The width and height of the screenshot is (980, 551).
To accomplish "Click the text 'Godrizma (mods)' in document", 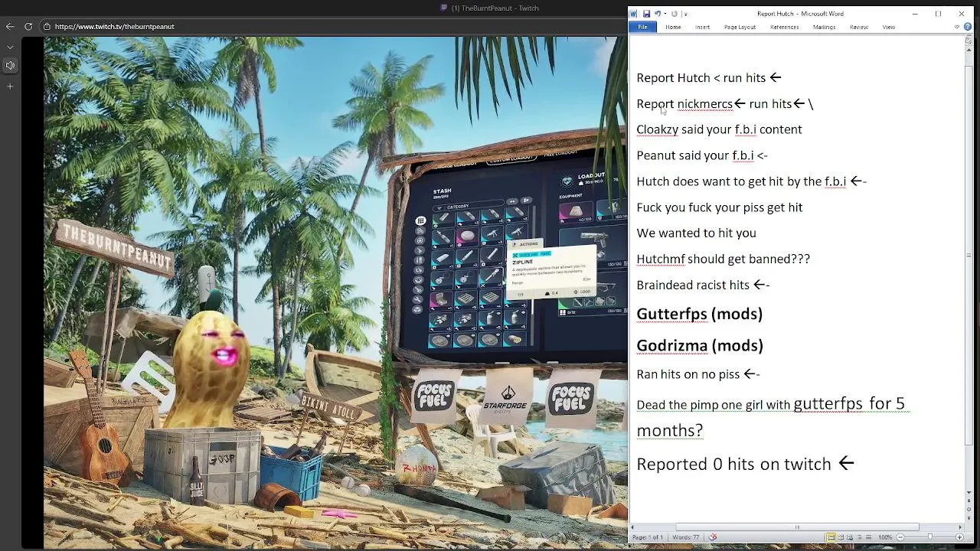I will [700, 345].
